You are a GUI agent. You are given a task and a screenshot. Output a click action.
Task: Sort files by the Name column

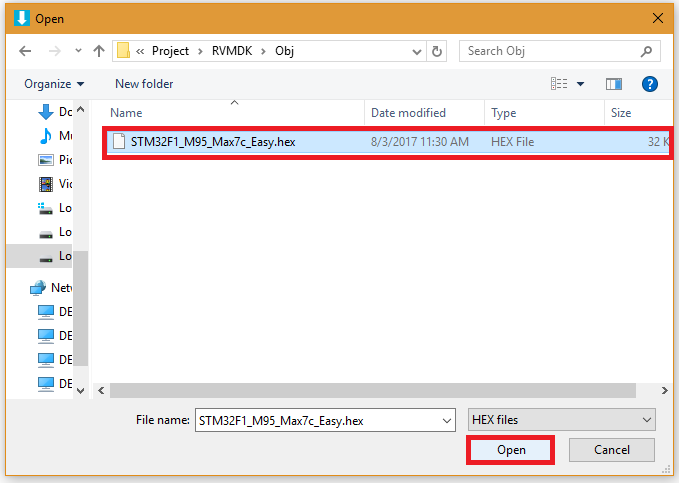click(x=127, y=114)
